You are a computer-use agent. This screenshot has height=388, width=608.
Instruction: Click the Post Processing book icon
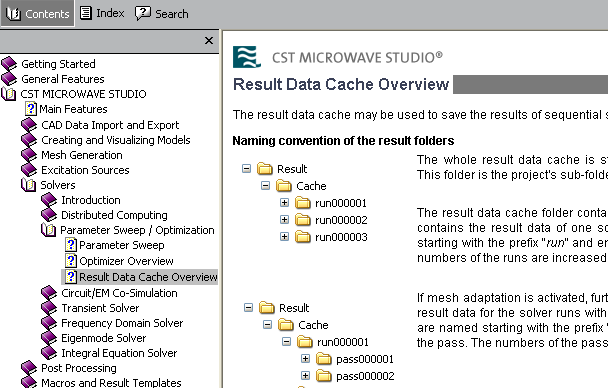pyautogui.click(x=29, y=368)
